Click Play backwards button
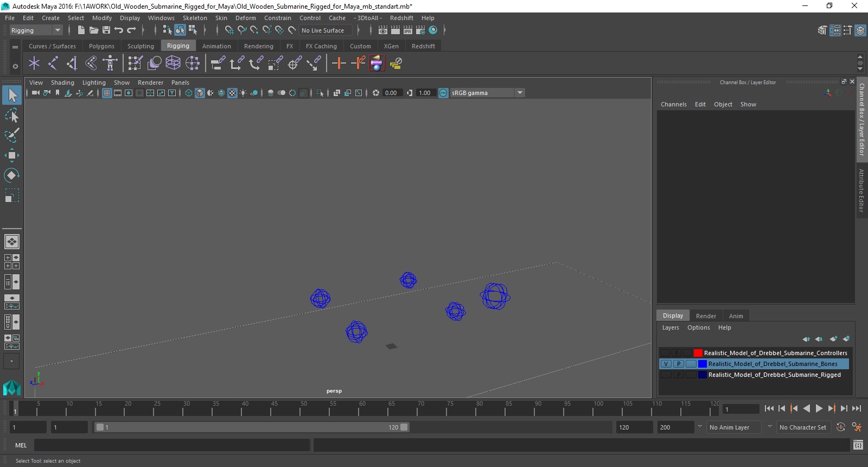868x467 pixels. (x=807, y=408)
